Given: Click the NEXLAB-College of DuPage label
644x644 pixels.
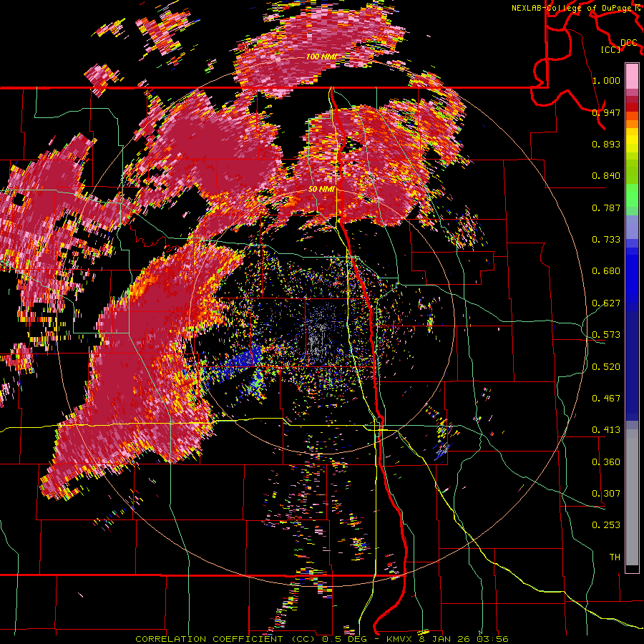Looking at the screenshot, I should [577, 8].
